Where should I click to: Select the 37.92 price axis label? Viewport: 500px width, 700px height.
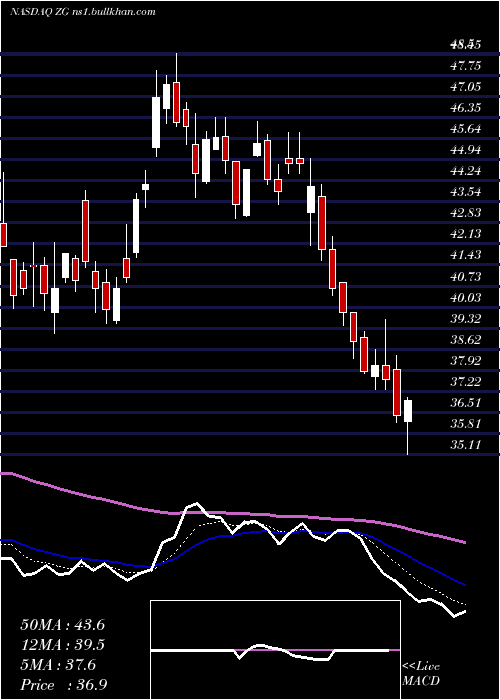[465, 360]
